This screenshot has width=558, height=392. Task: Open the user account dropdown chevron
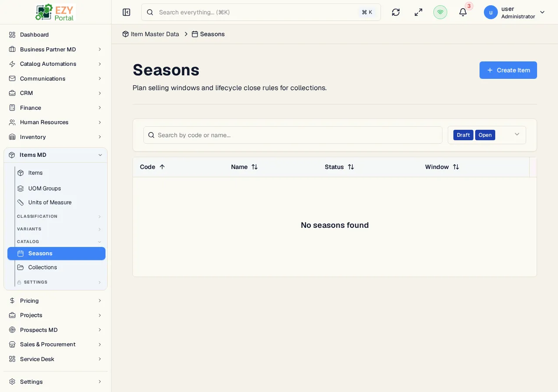pos(542,12)
